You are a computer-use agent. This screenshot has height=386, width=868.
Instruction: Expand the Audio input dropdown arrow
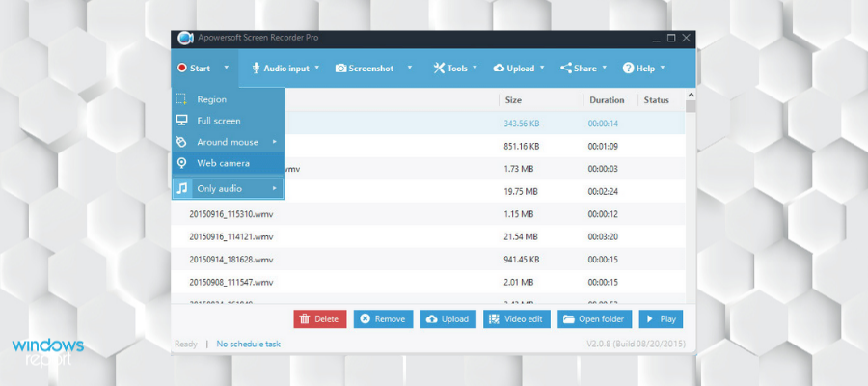click(x=317, y=68)
